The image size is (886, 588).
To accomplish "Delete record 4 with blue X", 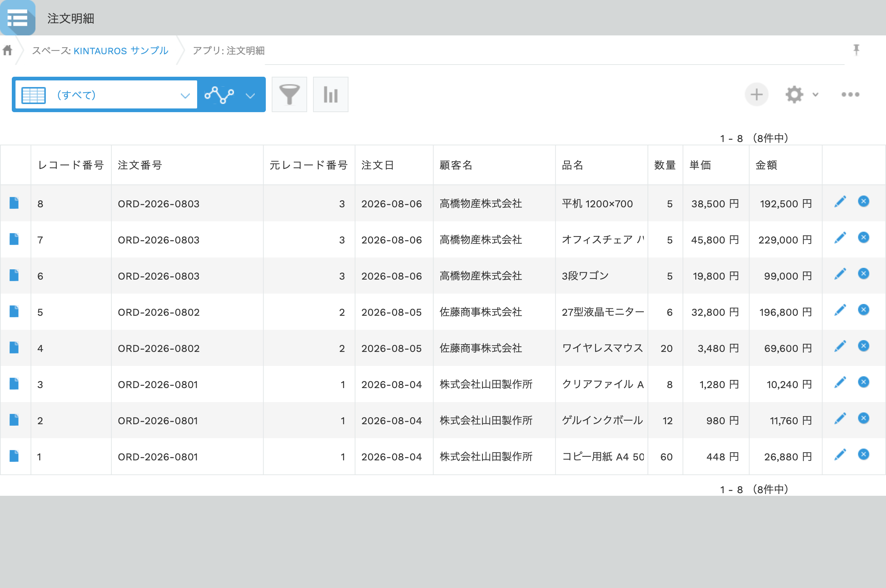I will tap(863, 346).
